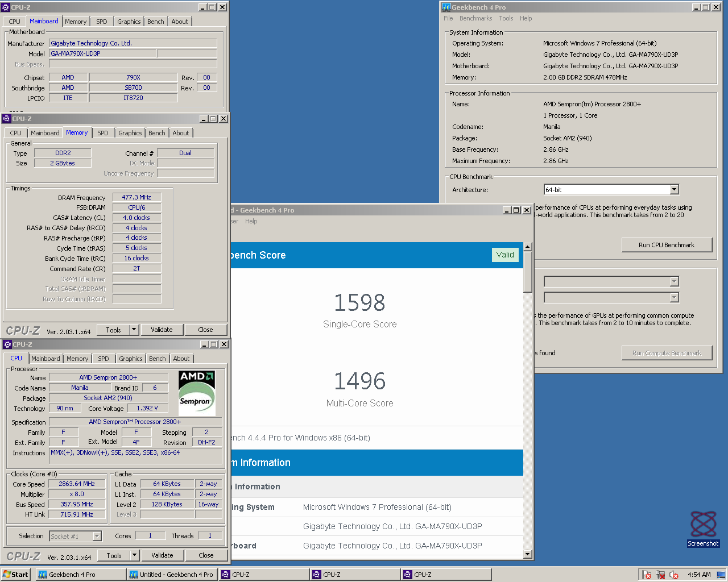Expand the Tools dropdown arrow in the Memory window
Screen dimensions: 728x582
point(134,330)
